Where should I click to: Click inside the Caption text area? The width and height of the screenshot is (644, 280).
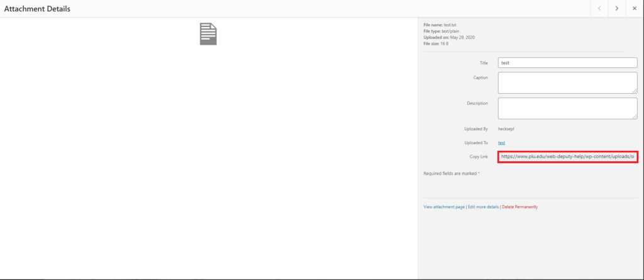567,82
